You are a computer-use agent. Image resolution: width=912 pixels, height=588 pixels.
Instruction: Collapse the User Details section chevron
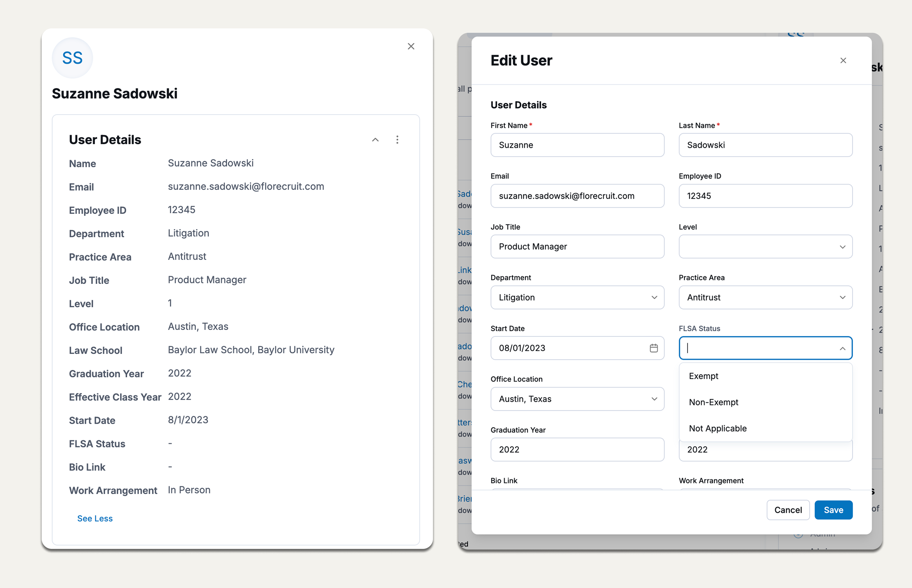coord(376,140)
